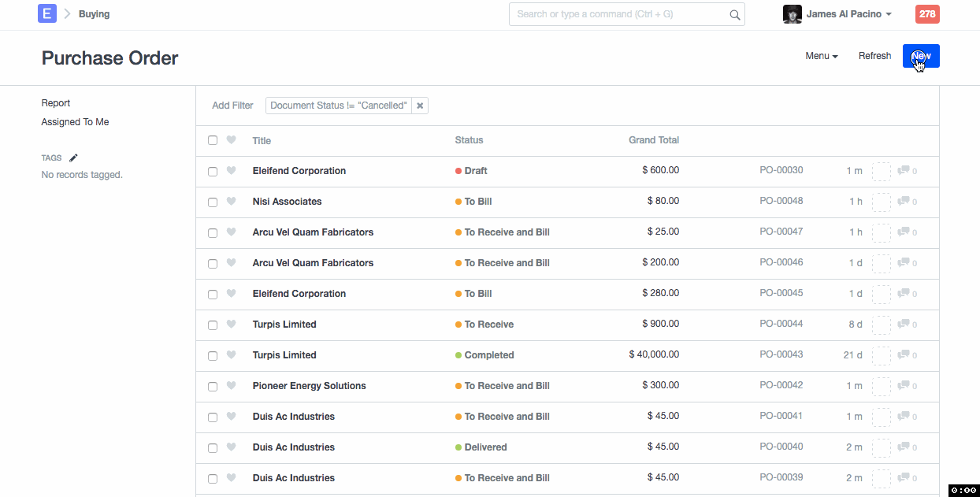Viewport: 980px width, 497px height.
Task: Remove the Document Status filter with X
Action: (x=420, y=106)
